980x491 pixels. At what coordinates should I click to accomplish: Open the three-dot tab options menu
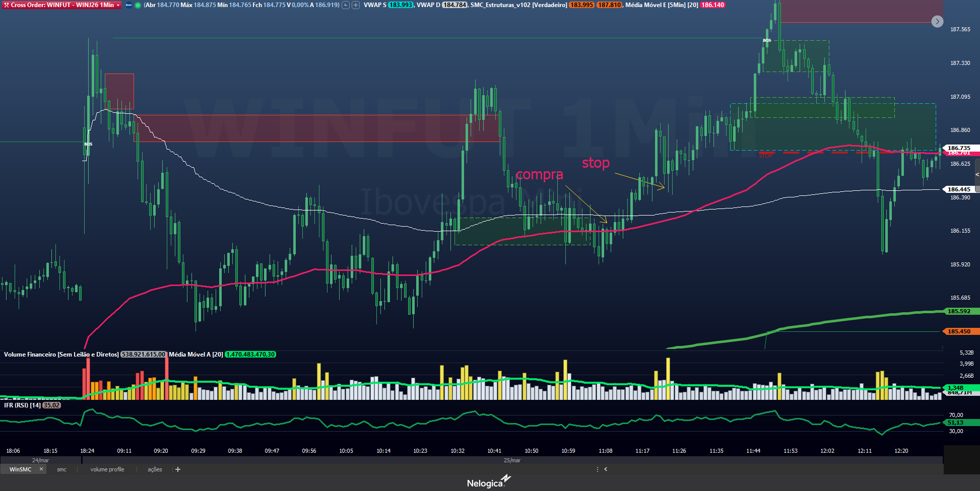[x=598, y=469]
